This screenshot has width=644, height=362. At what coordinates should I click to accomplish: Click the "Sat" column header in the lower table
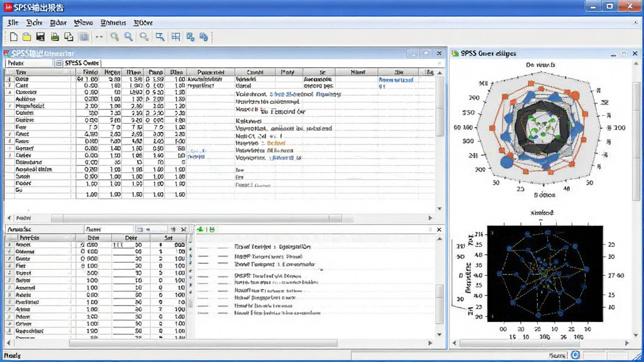tap(169, 238)
